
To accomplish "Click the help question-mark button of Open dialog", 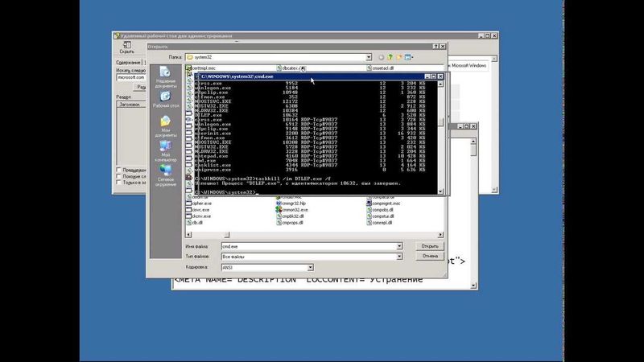I will [x=436, y=47].
